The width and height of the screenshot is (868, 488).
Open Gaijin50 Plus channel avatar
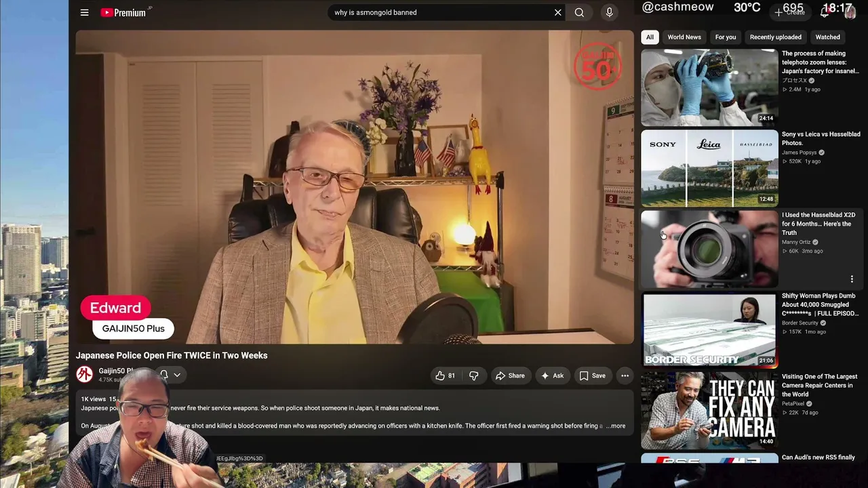tap(84, 374)
